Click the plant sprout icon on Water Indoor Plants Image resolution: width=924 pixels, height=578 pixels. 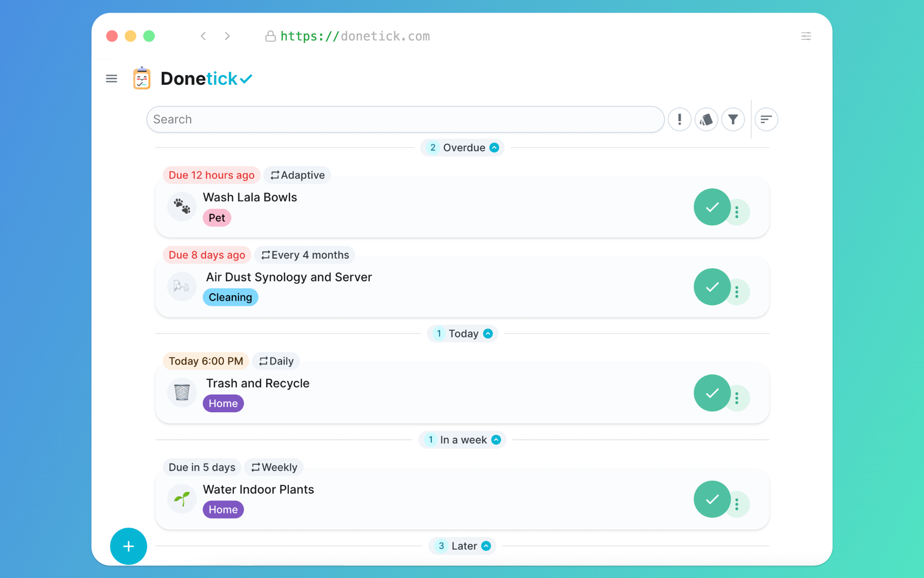[181, 499]
